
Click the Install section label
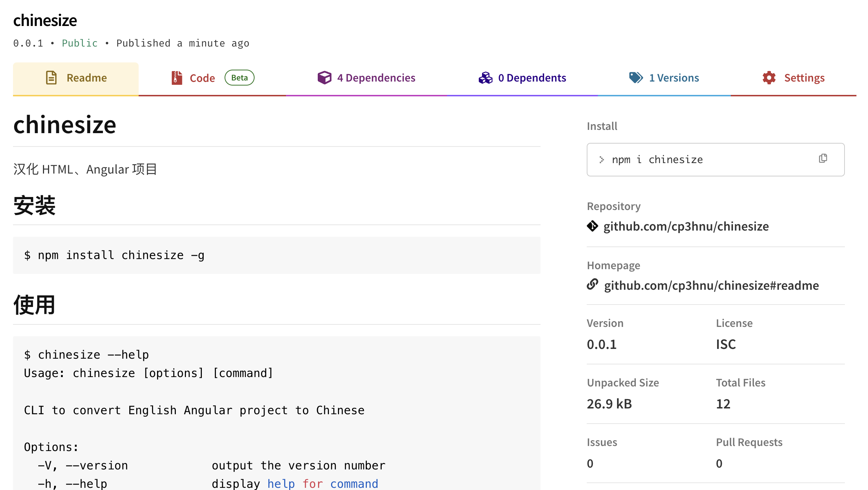[x=602, y=126]
